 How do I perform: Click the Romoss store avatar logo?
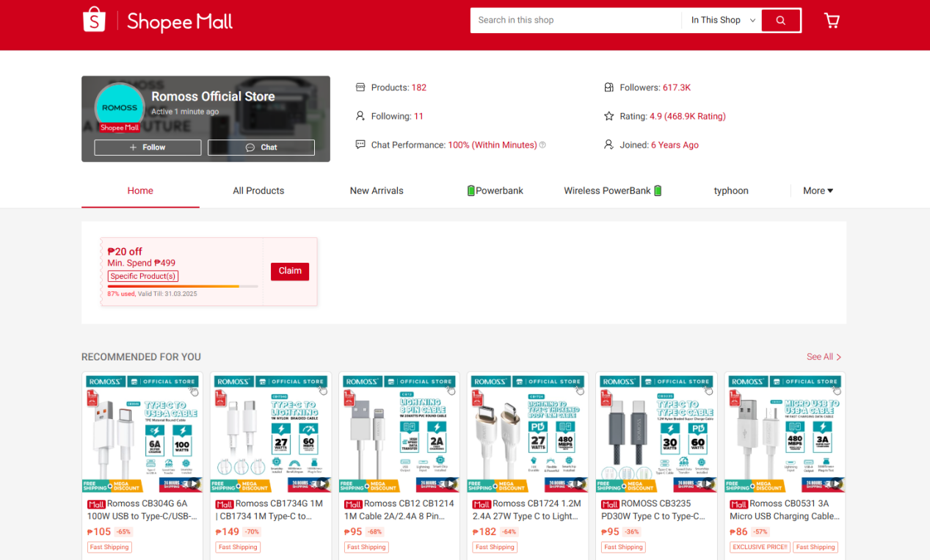coord(120,108)
